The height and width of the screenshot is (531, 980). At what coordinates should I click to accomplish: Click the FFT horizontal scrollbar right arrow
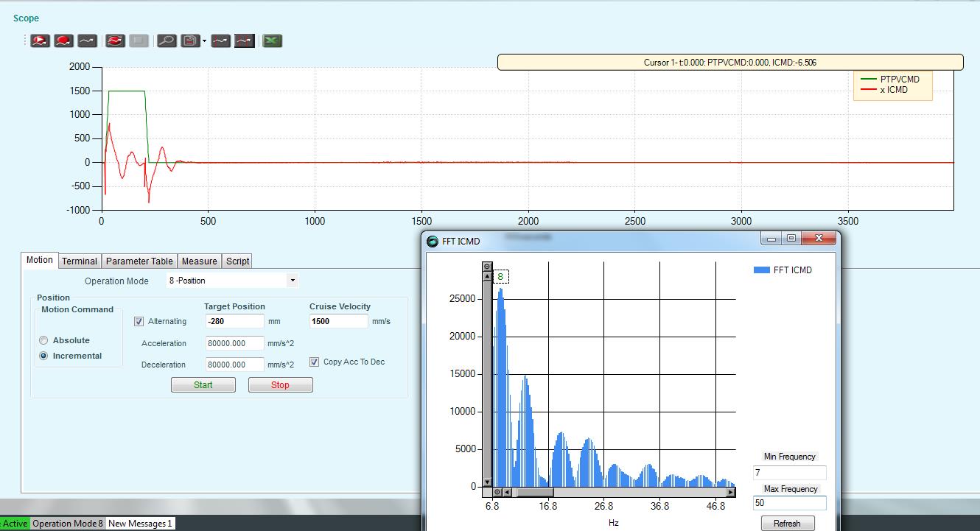click(730, 492)
